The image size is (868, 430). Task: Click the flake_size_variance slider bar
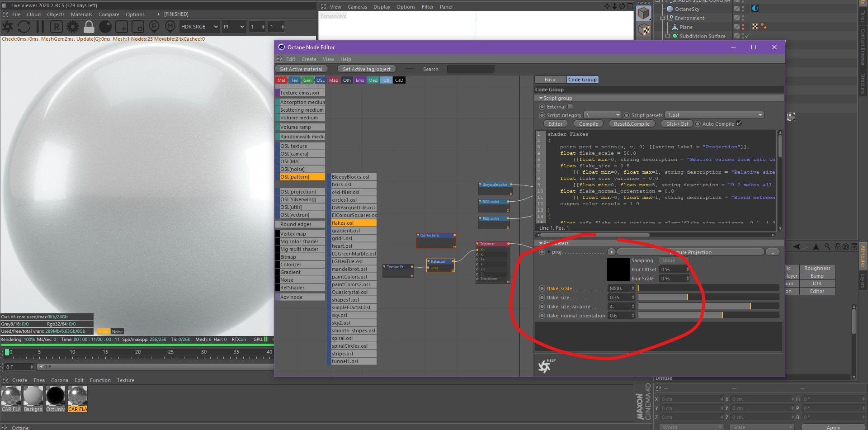[708, 307]
